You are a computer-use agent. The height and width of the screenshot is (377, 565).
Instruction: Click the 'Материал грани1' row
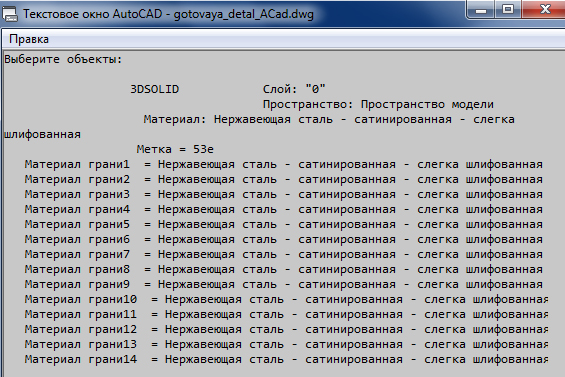click(284, 165)
